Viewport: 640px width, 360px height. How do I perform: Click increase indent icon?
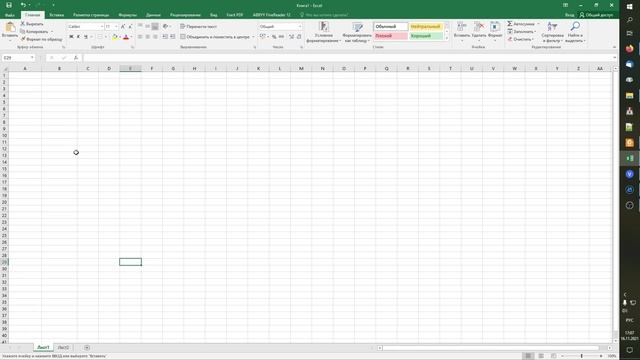click(172, 37)
